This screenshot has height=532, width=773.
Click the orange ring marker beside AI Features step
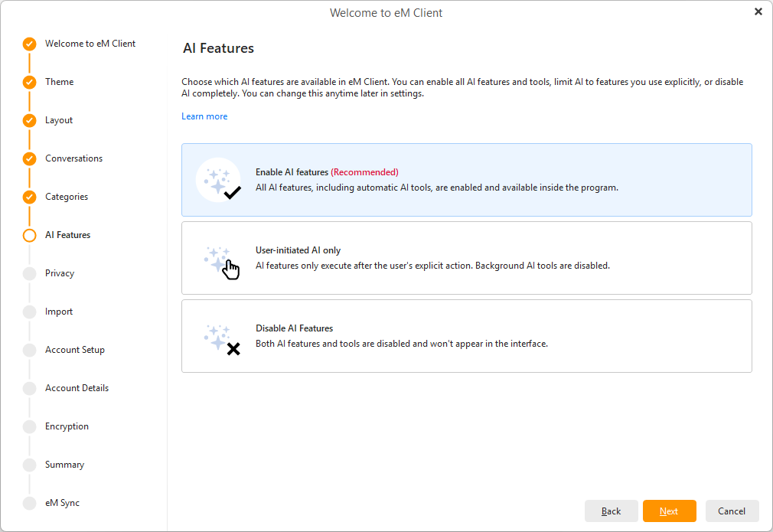tap(30, 235)
